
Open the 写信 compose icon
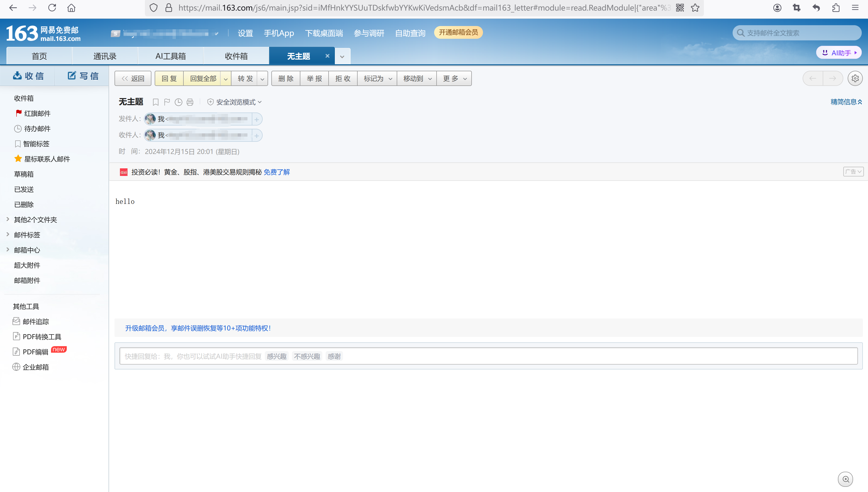click(x=71, y=75)
